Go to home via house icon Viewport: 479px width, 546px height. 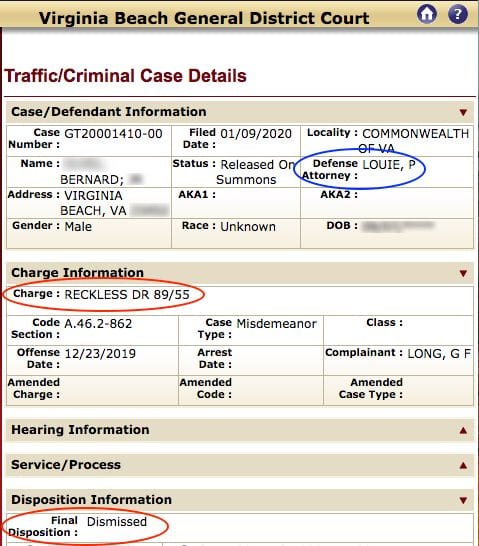pos(427,14)
